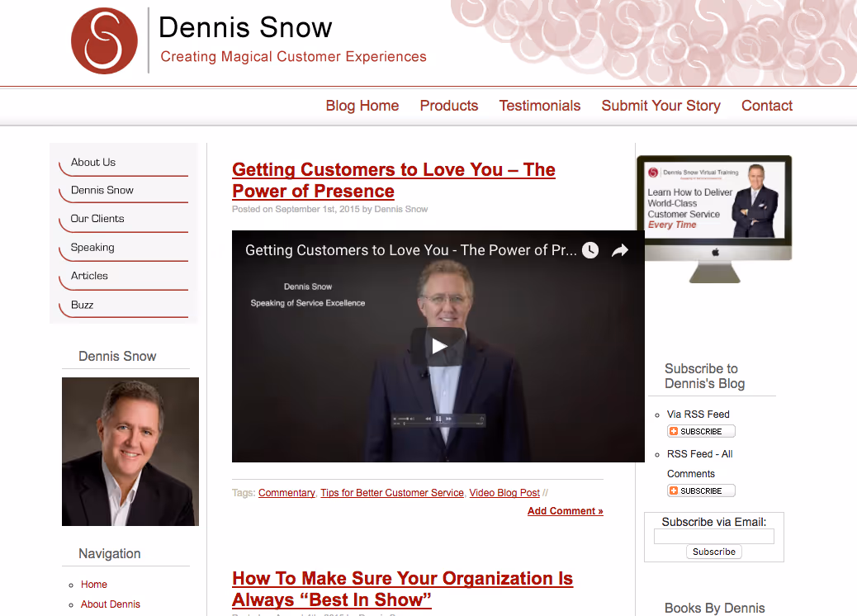Open Submit Your Story page
Image resolution: width=857 pixels, height=616 pixels.
pos(661,106)
